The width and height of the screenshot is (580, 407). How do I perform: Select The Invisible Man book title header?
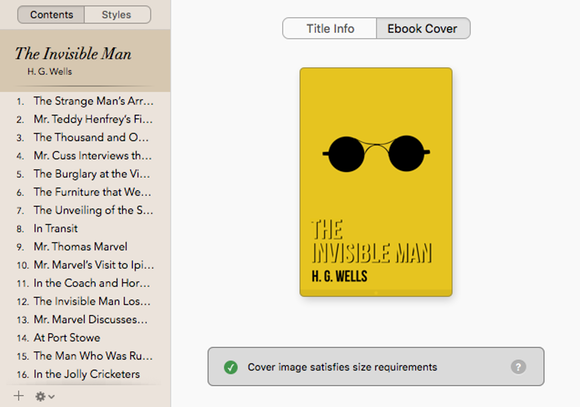coord(85,61)
